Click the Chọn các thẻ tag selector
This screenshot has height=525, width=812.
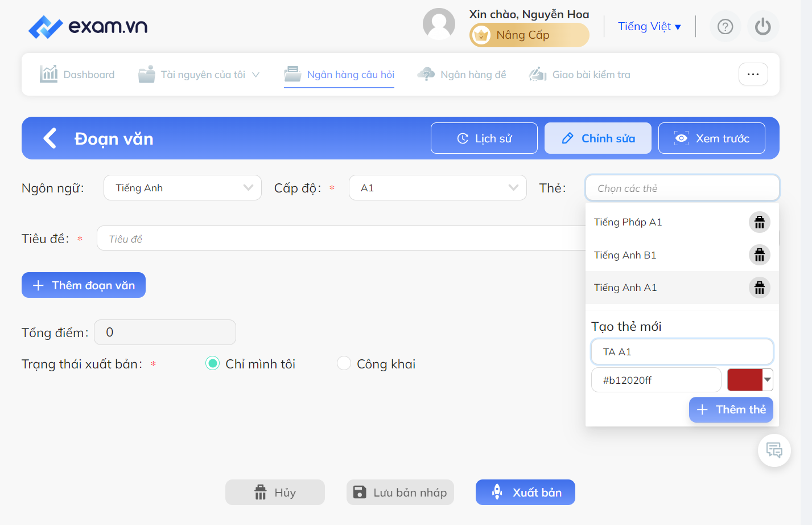click(x=682, y=188)
